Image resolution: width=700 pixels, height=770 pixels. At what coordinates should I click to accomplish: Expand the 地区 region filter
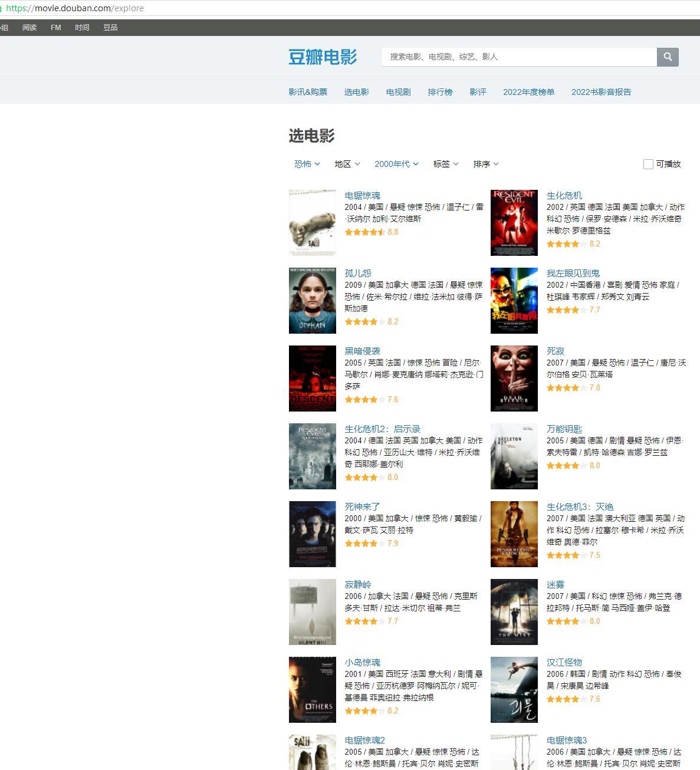click(x=347, y=164)
